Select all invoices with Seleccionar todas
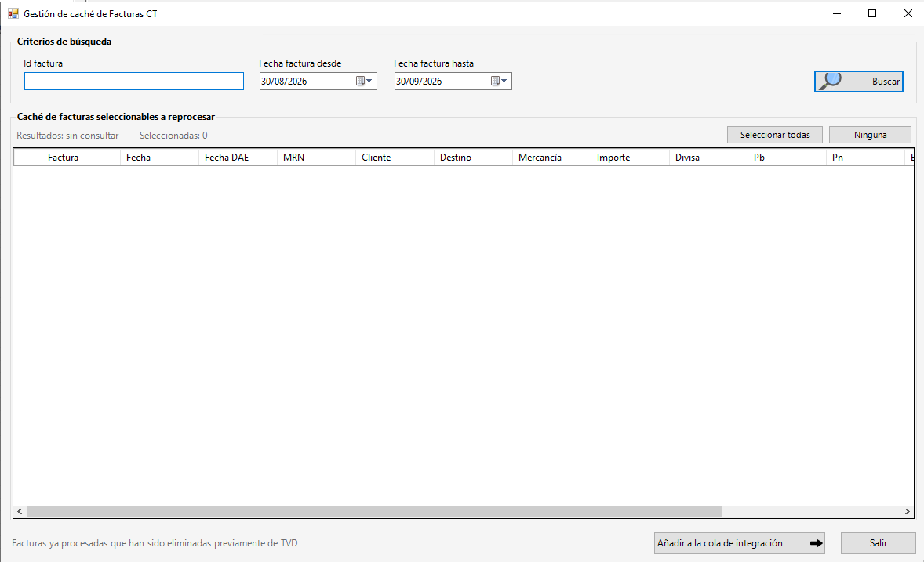The width and height of the screenshot is (924, 562). 775,135
